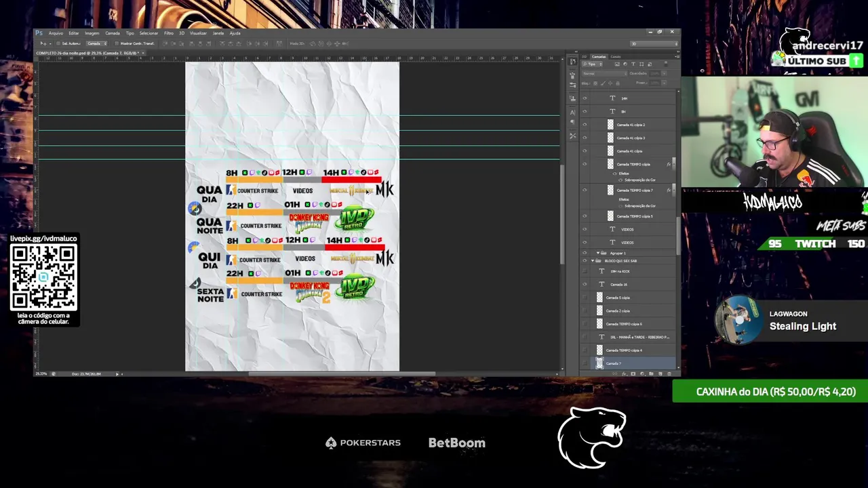Image resolution: width=868 pixels, height=488 pixels.
Task: Open the Selecionar menu
Action: pos(149,33)
